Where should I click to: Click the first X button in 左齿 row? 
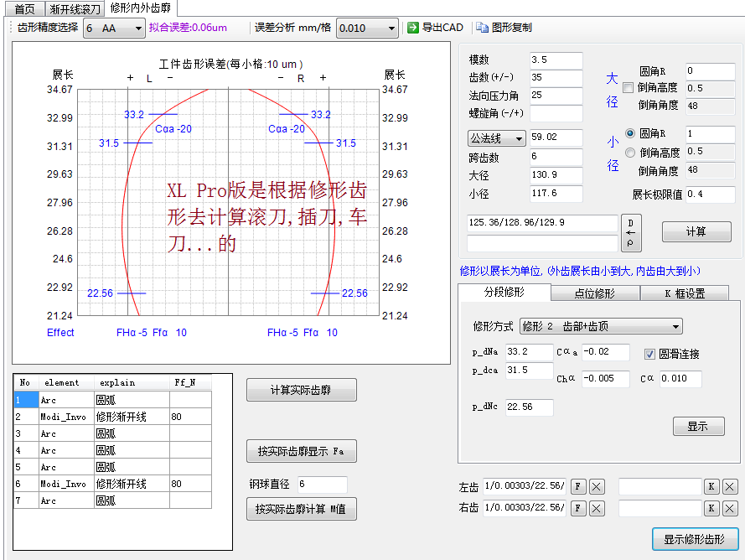click(597, 486)
